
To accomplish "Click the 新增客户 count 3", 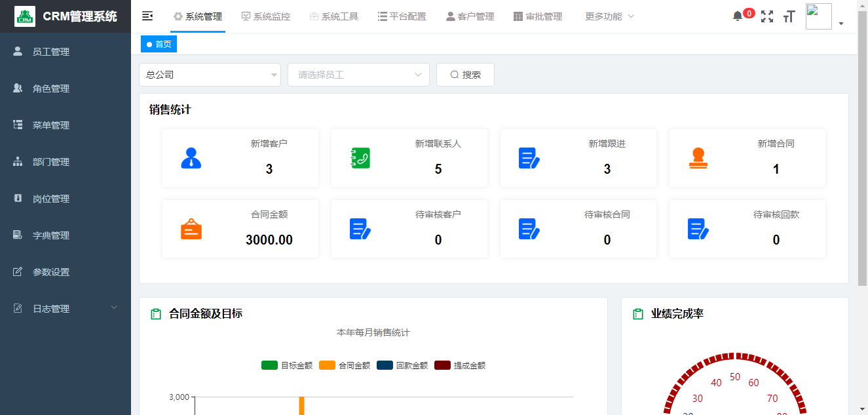I will tap(269, 169).
